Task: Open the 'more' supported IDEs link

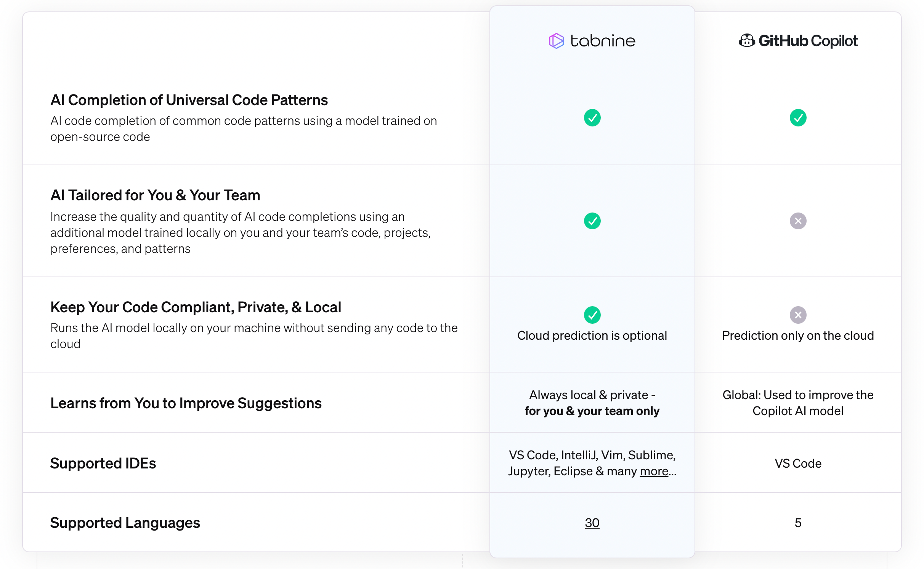Action: point(654,472)
